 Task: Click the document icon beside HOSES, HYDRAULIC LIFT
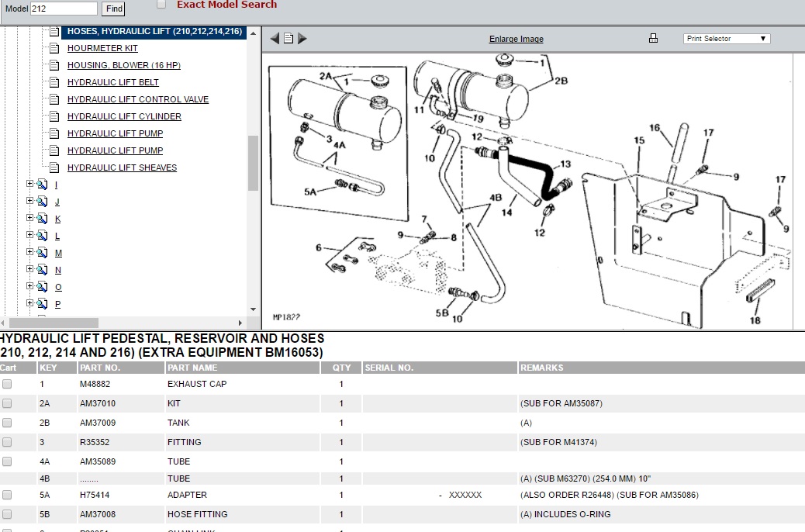tap(54, 31)
